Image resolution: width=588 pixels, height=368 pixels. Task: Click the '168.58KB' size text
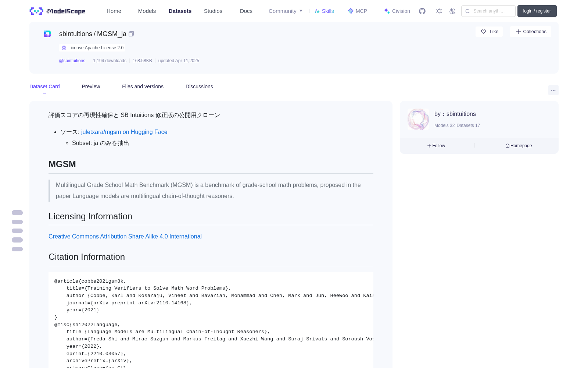pyautogui.click(x=142, y=61)
